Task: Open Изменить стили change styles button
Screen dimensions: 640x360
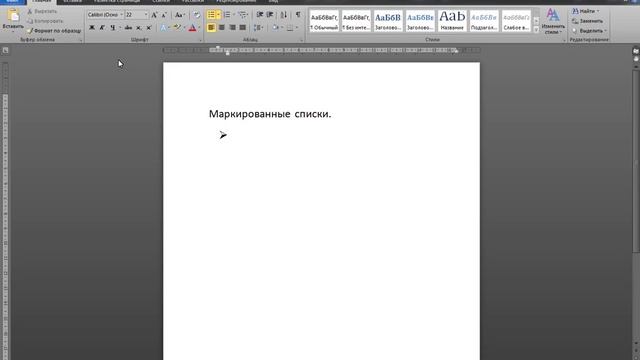Action: [553, 21]
